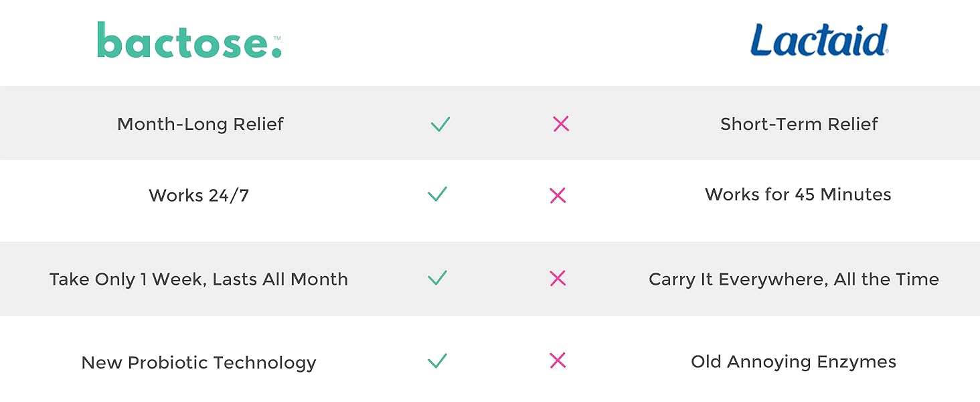Viewport: 980px width, 402px height.
Task: Click the Lactaid logo
Action: 819,40
